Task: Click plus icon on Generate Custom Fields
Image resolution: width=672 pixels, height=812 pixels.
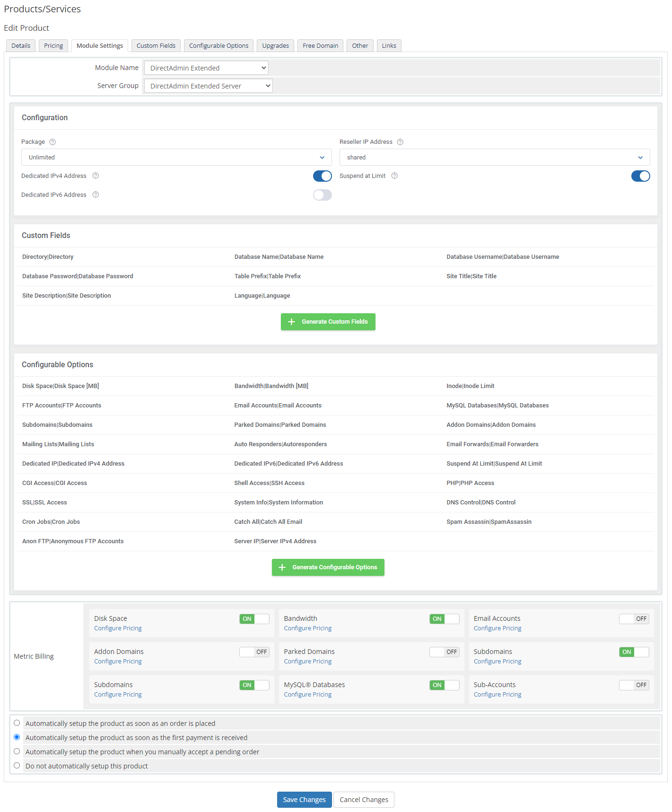Action: pos(292,322)
